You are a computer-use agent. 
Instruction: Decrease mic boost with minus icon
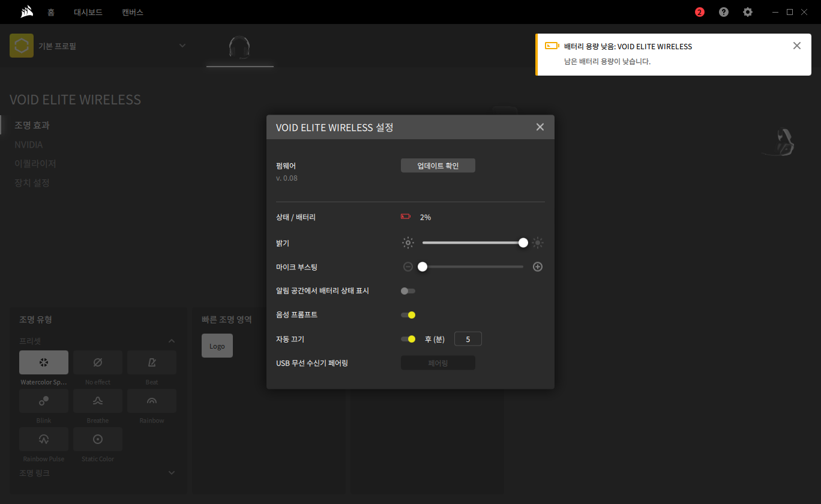click(x=408, y=266)
